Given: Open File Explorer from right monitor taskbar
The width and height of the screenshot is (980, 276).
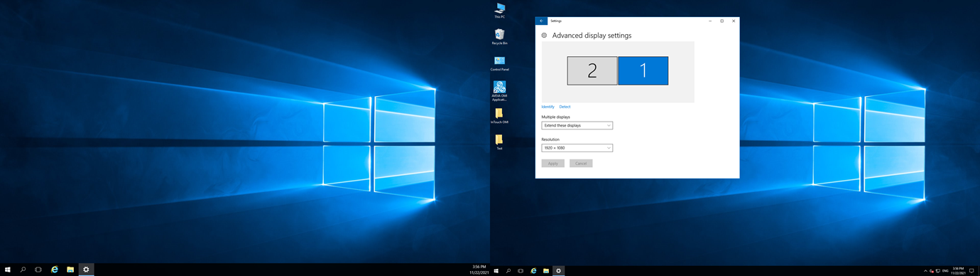Looking at the screenshot, I should [546, 271].
